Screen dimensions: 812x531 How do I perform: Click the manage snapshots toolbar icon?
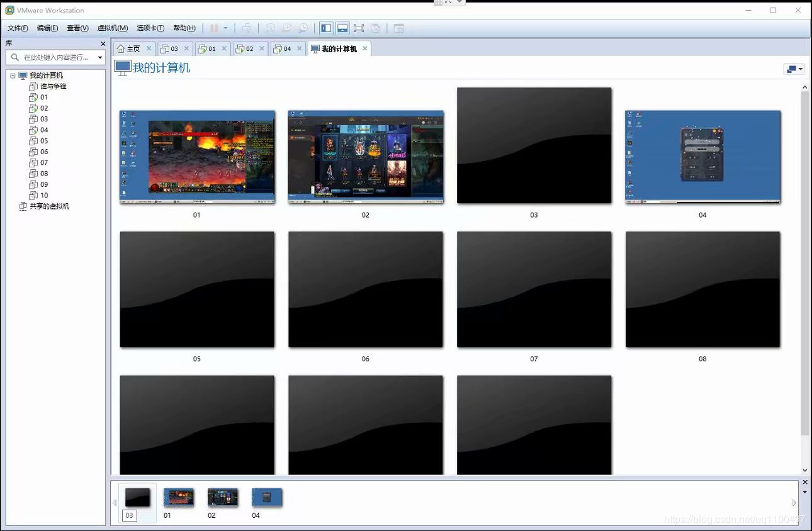coord(303,28)
